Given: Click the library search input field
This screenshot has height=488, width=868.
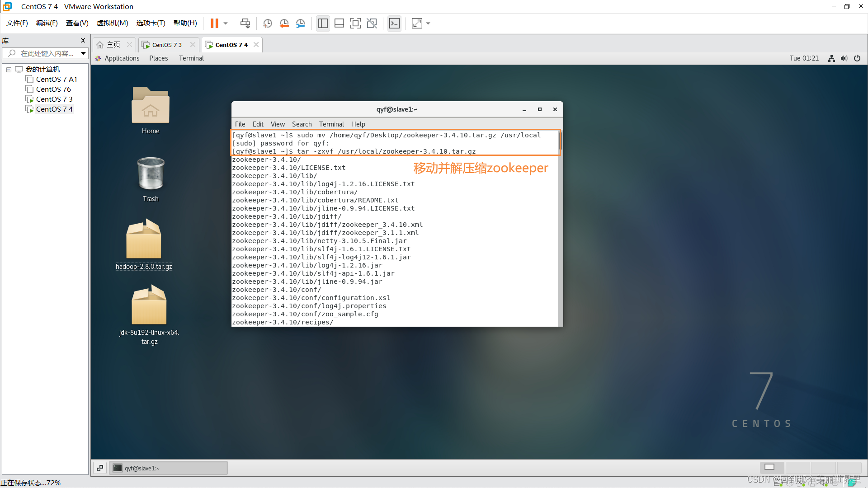Looking at the screenshot, I should [45, 53].
